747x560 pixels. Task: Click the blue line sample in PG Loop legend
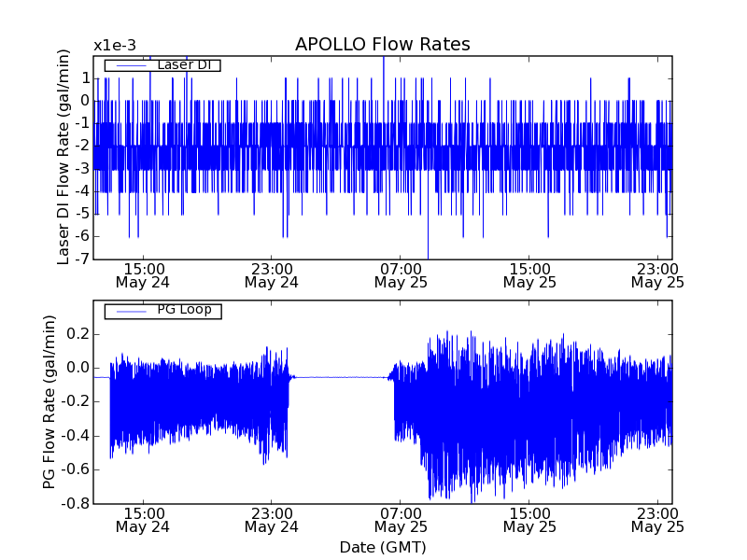click(x=129, y=311)
